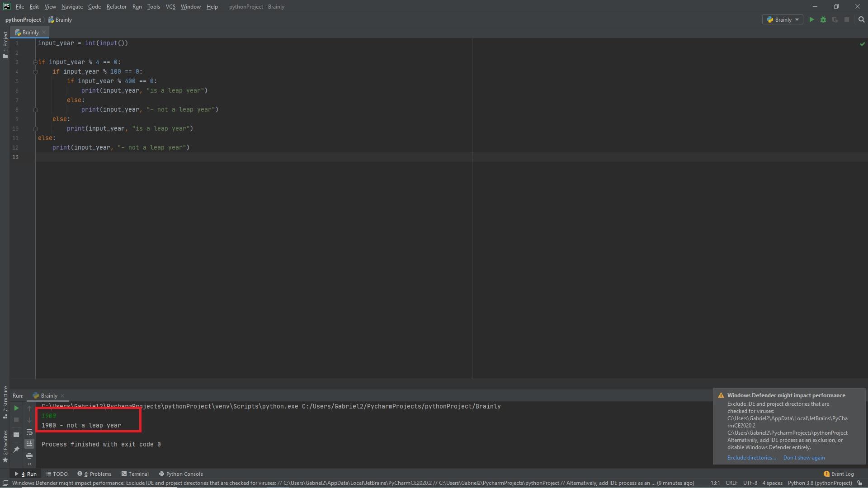Image resolution: width=868 pixels, height=488 pixels.
Task: Click the print output icon in Run panel
Action: coord(29,455)
